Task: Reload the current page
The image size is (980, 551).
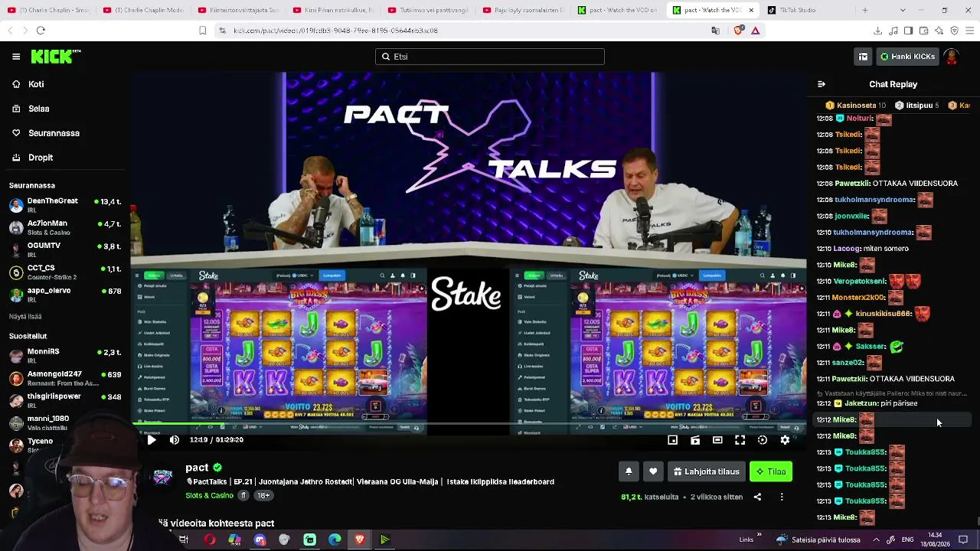Action: pos(41,31)
